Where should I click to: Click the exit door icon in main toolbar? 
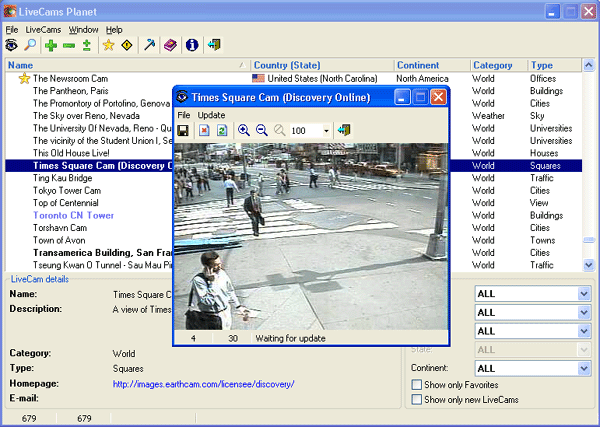pos(214,45)
